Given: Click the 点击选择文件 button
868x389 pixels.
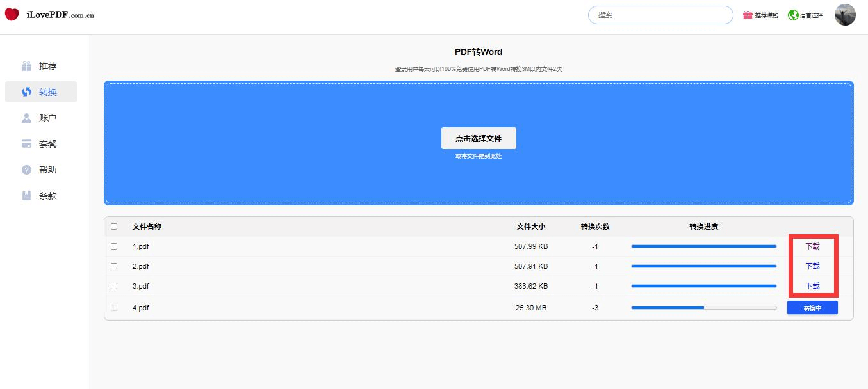Looking at the screenshot, I should 479,138.
